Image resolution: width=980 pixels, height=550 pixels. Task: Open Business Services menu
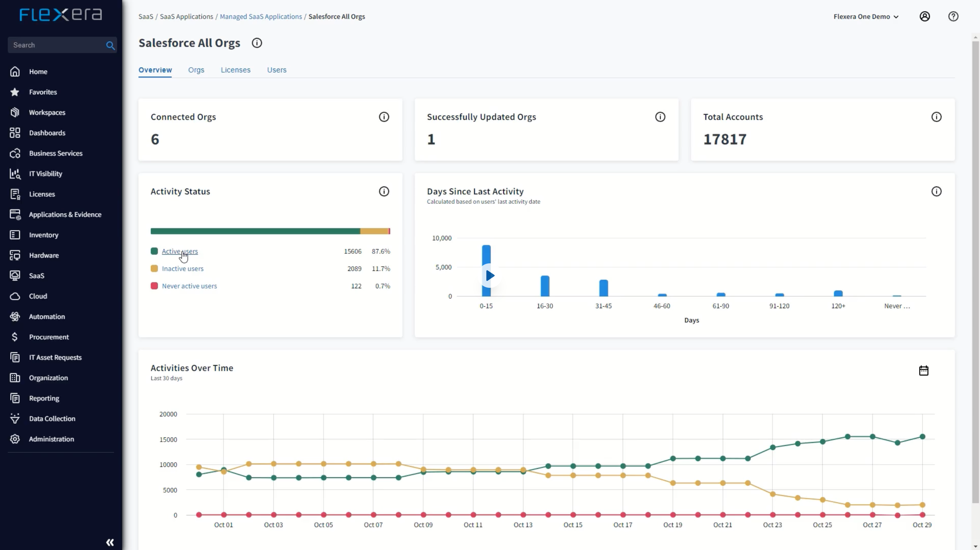56,153
